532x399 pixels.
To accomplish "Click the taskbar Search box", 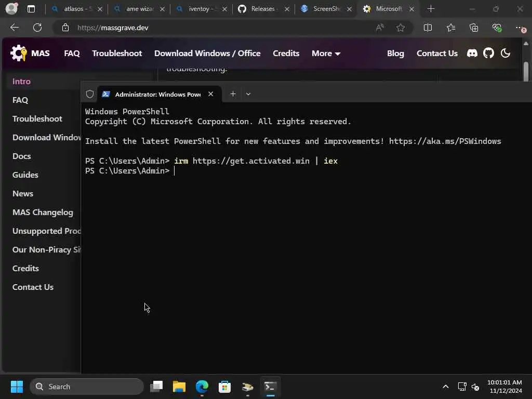I will 87,387.
